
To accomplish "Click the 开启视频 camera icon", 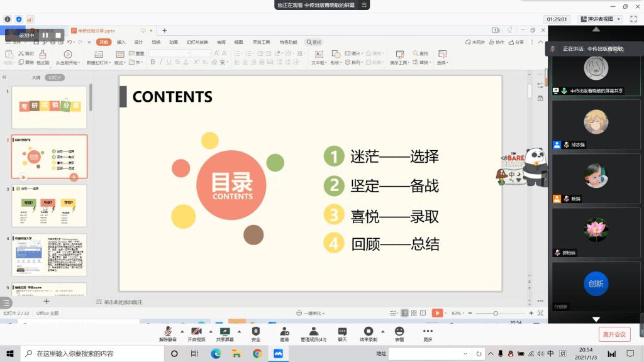I will 196,331.
